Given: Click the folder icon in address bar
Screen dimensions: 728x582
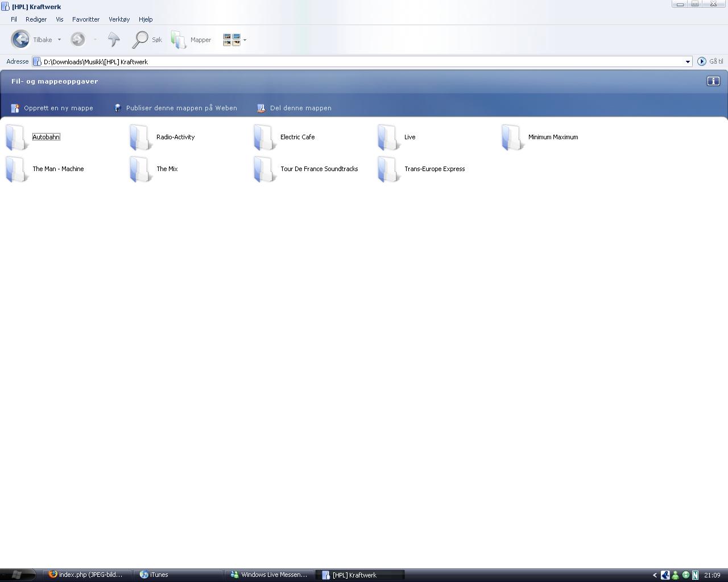Looking at the screenshot, I should tap(38, 61).
